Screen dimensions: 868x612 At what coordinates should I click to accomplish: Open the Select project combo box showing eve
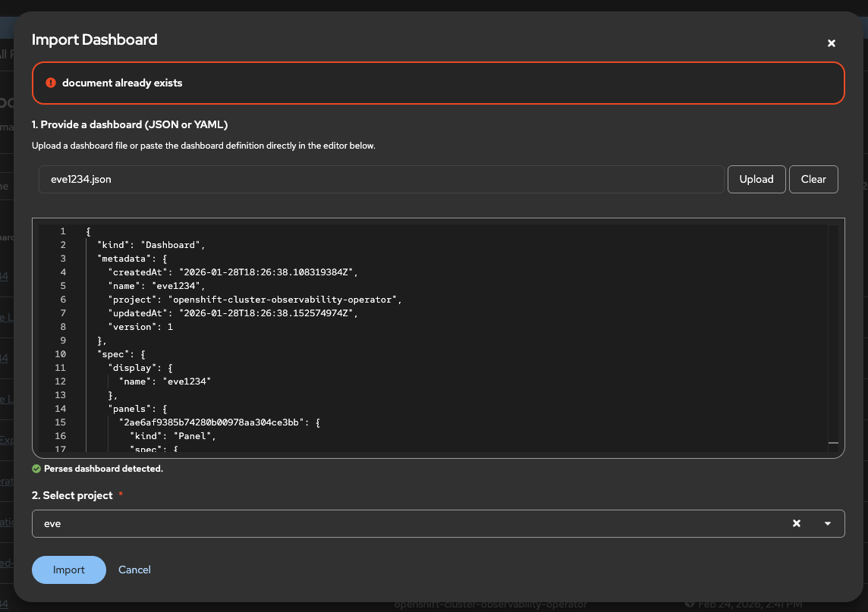(x=410, y=523)
